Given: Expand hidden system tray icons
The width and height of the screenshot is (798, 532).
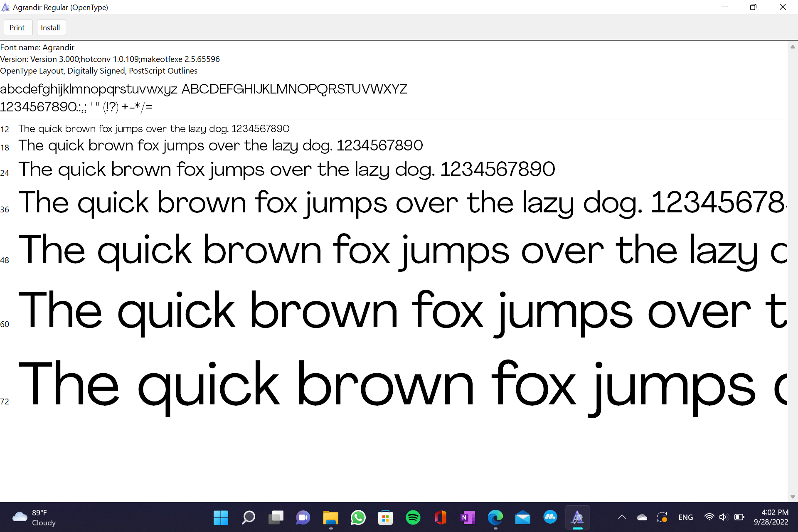Looking at the screenshot, I should (622, 517).
